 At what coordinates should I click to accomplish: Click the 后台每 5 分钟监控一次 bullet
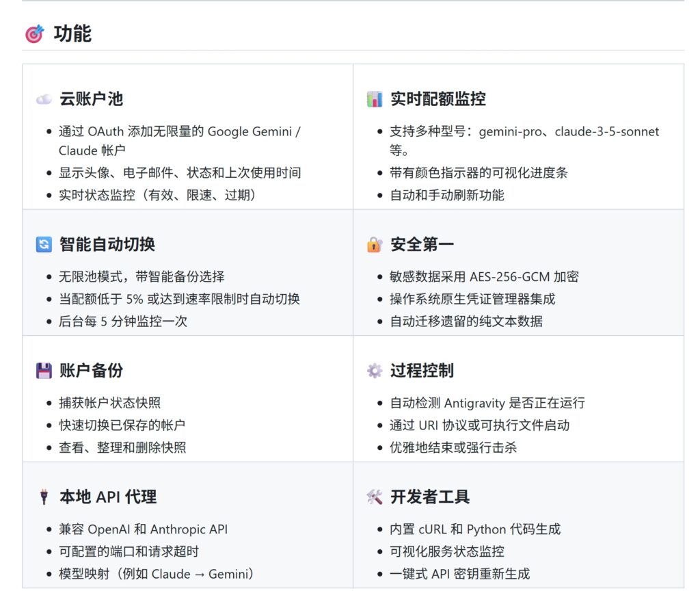(x=123, y=321)
